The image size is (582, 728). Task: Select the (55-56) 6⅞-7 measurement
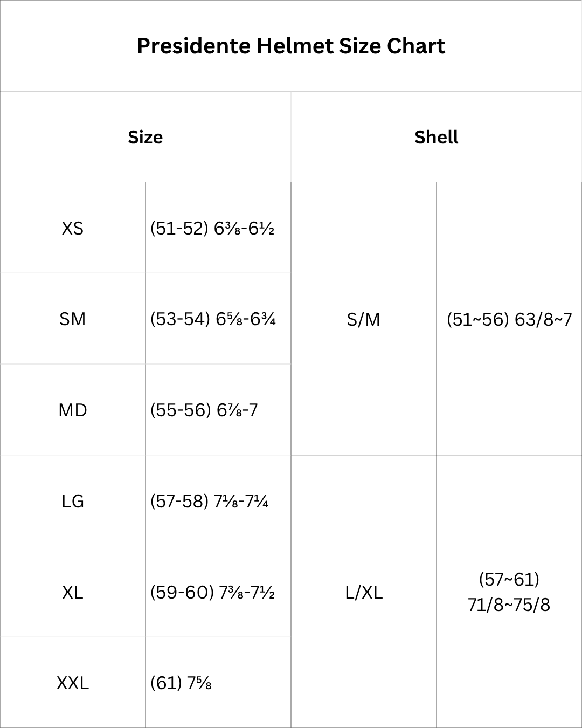[x=204, y=410]
